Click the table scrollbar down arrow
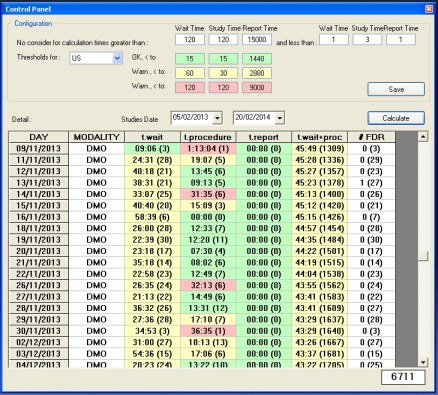The image size is (438, 395). 423,362
